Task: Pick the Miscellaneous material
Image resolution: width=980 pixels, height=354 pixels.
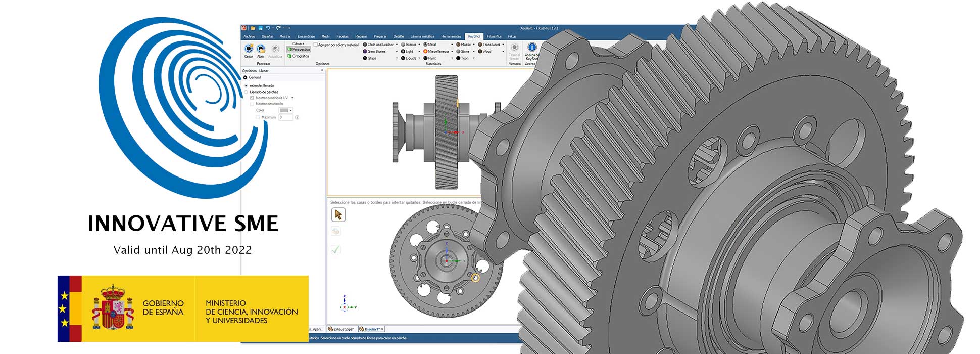Action: click(x=436, y=51)
